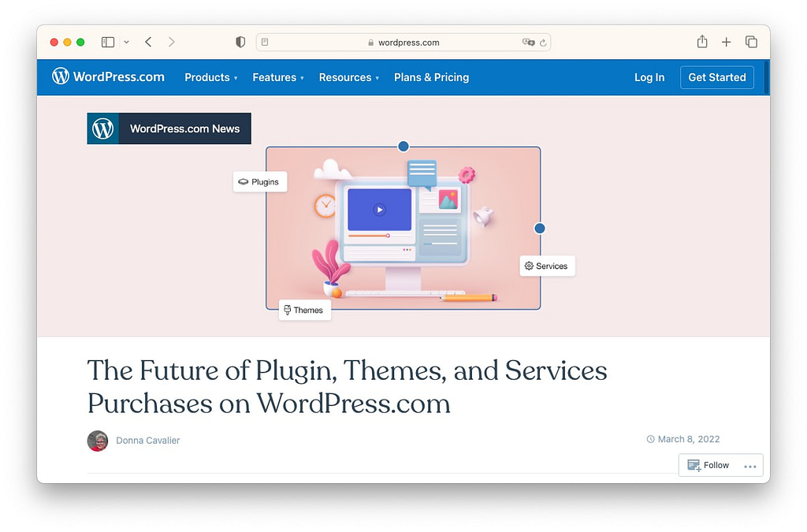Click the Get Started button

point(716,77)
